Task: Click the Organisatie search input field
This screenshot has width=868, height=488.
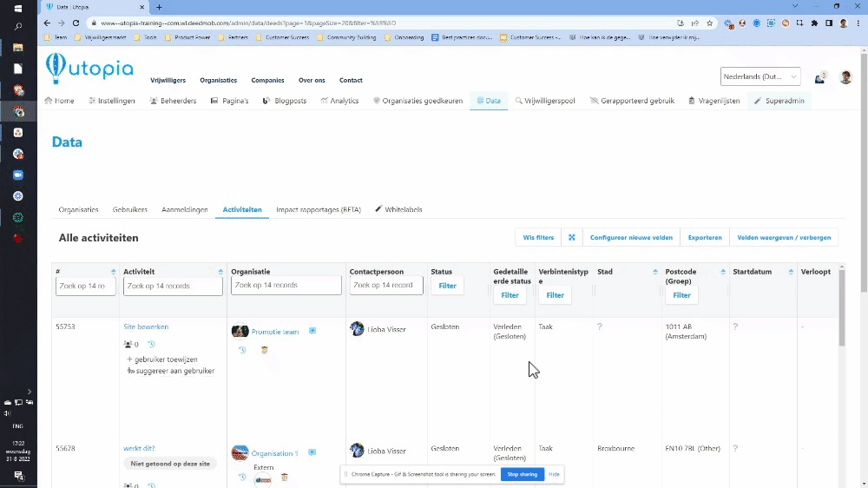Action: (x=286, y=286)
